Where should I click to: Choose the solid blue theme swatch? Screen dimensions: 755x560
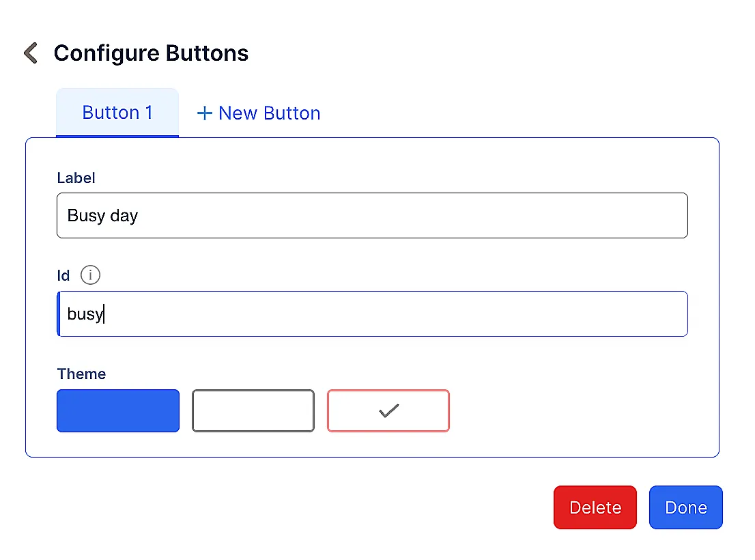(118, 410)
